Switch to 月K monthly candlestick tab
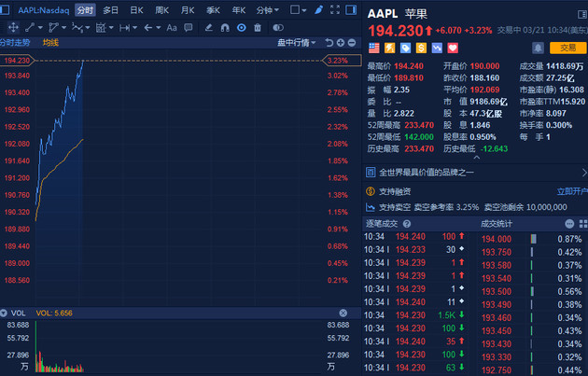This screenshot has height=376, width=588. click(x=188, y=10)
